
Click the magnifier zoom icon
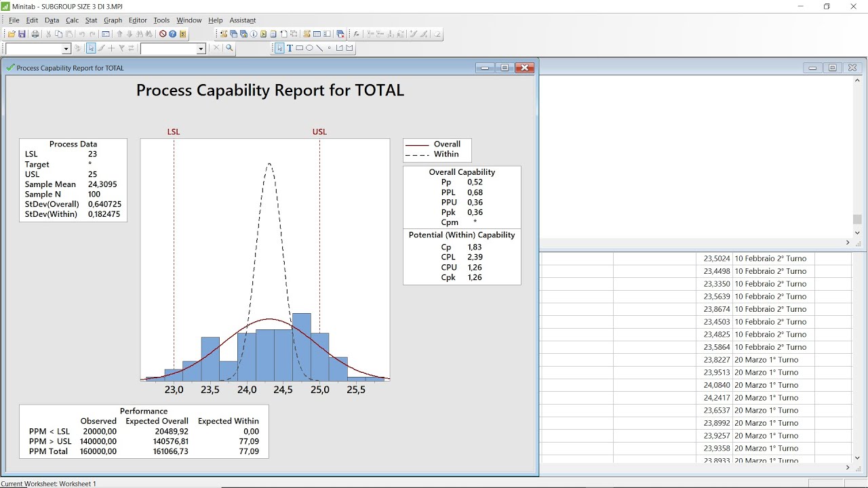[229, 48]
